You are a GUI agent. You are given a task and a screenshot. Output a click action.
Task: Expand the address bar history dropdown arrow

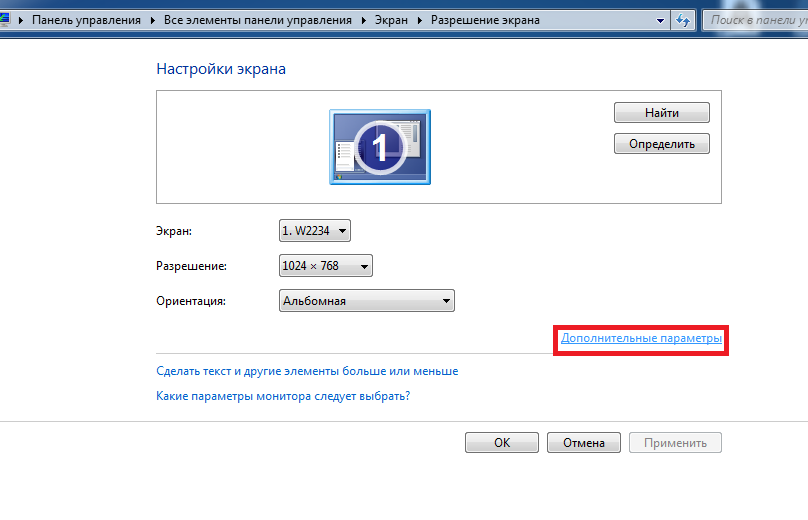(x=660, y=21)
